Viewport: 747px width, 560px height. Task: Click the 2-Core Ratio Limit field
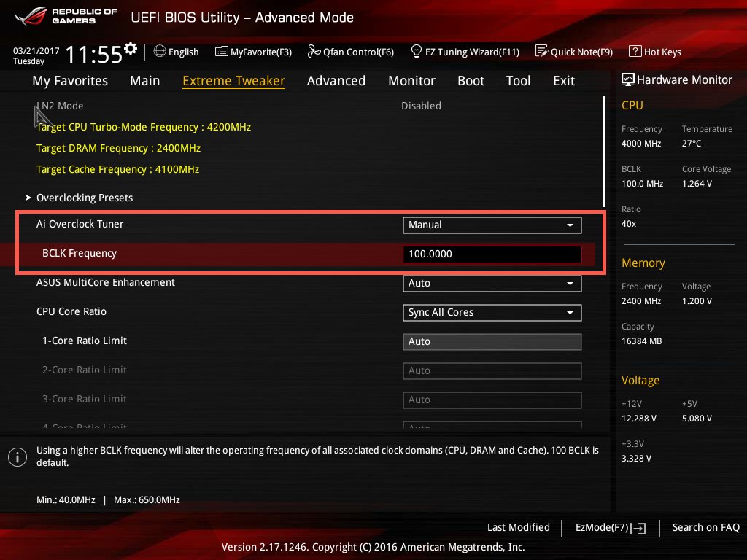pyautogui.click(x=492, y=371)
